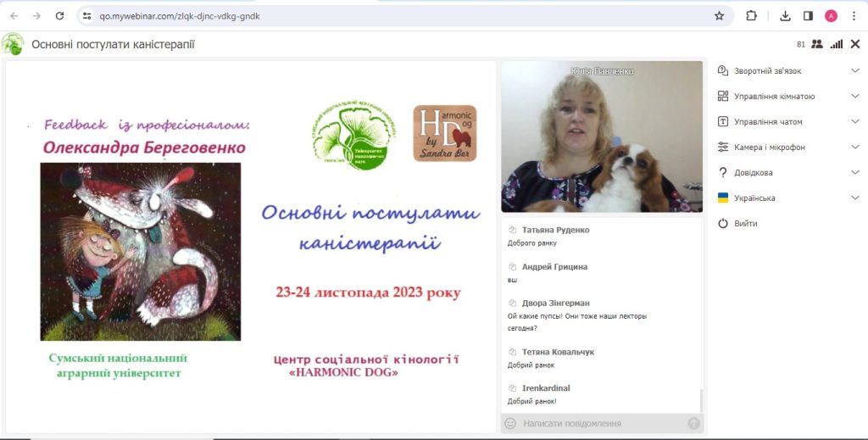Open the browser downloads icon
The height and width of the screenshot is (440, 868).
coord(785,15)
